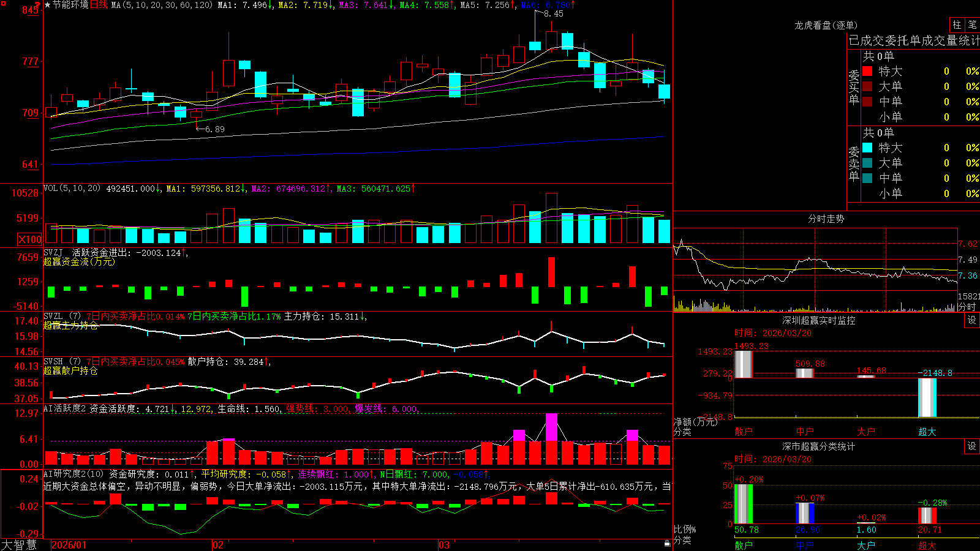Click the 02 month timeline marker

pyautogui.click(x=217, y=545)
